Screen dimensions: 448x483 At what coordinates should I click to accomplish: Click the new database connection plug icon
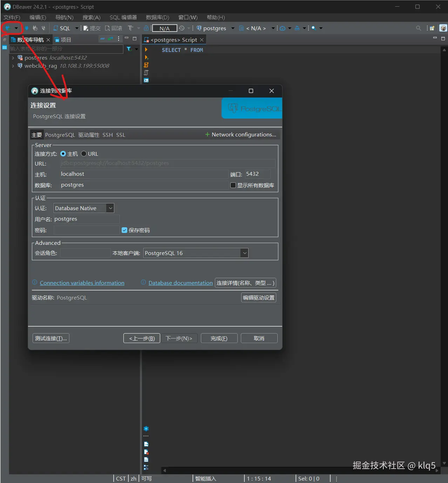pyautogui.click(x=8, y=28)
